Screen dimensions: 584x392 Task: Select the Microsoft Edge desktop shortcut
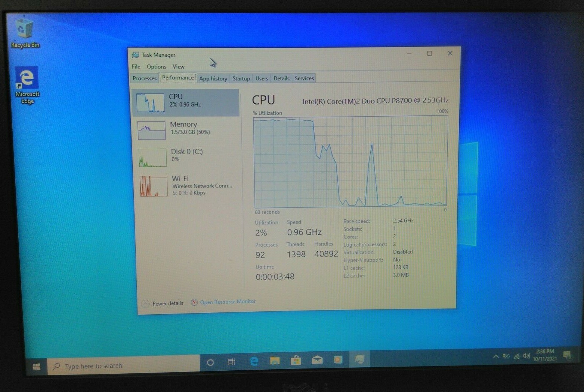point(27,86)
